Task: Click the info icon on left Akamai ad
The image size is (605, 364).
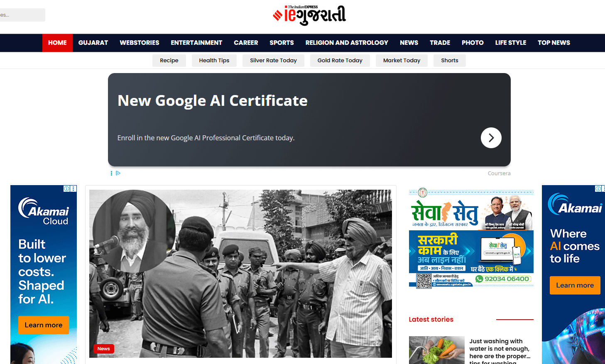Action: tap(66, 188)
